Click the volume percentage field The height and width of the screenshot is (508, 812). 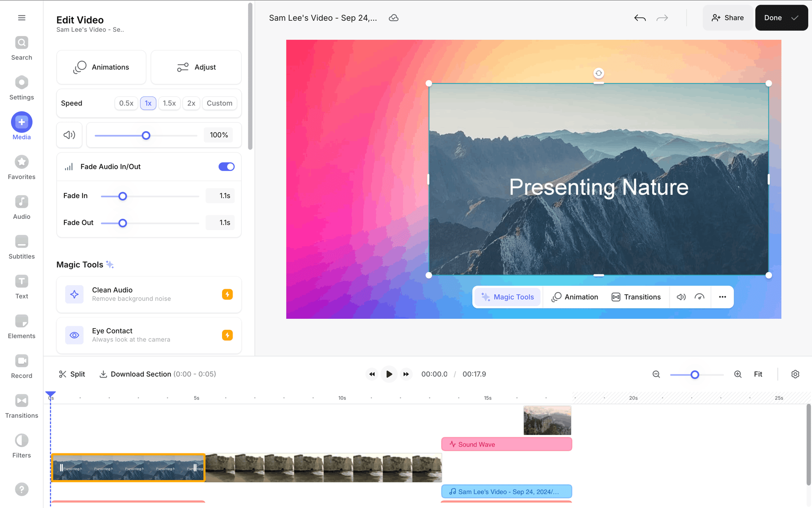pyautogui.click(x=219, y=135)
